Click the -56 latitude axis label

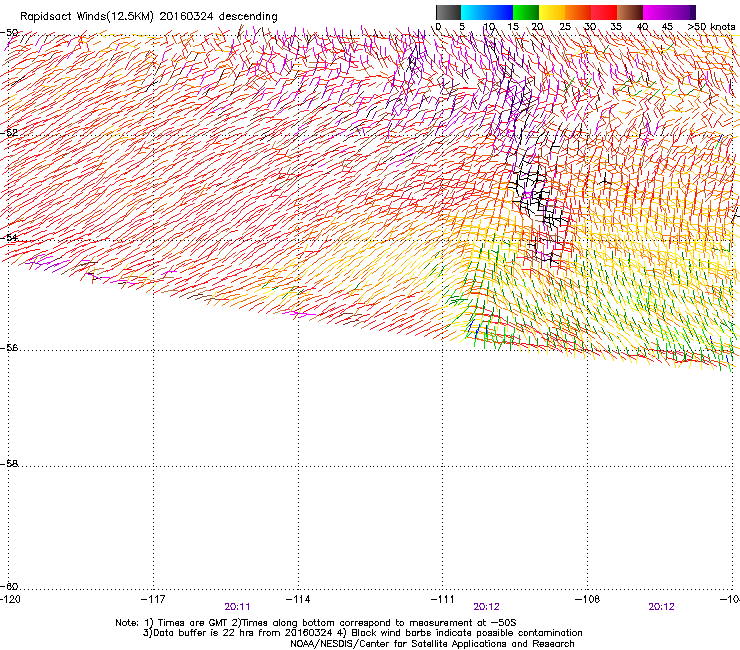9,348
